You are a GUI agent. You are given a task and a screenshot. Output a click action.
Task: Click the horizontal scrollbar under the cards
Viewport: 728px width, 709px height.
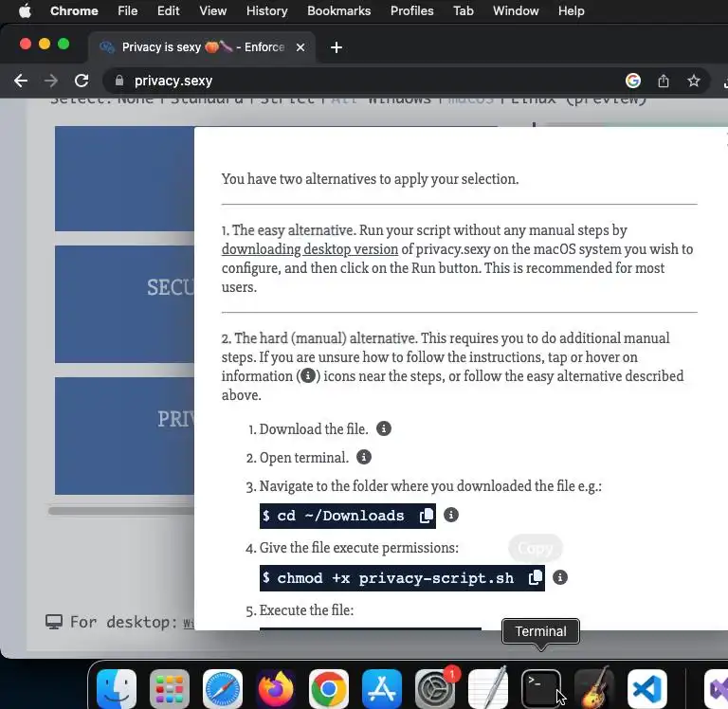pyautogui.click(x=121, y=511)
